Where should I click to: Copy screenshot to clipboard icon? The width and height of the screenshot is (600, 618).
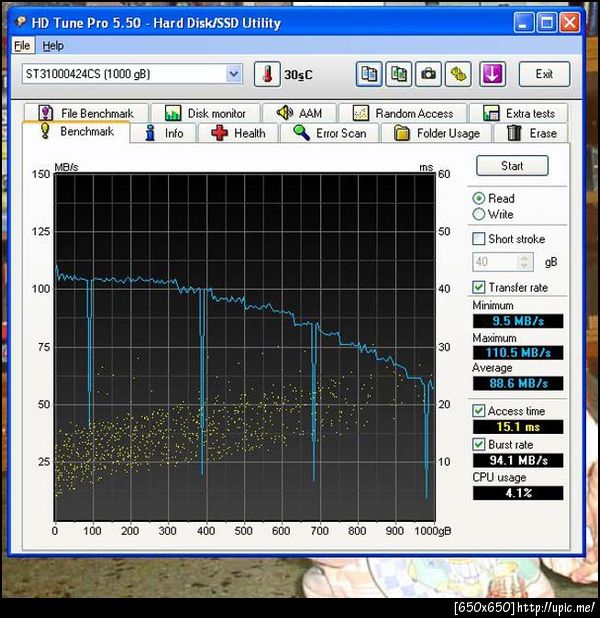tap(399, 74)
